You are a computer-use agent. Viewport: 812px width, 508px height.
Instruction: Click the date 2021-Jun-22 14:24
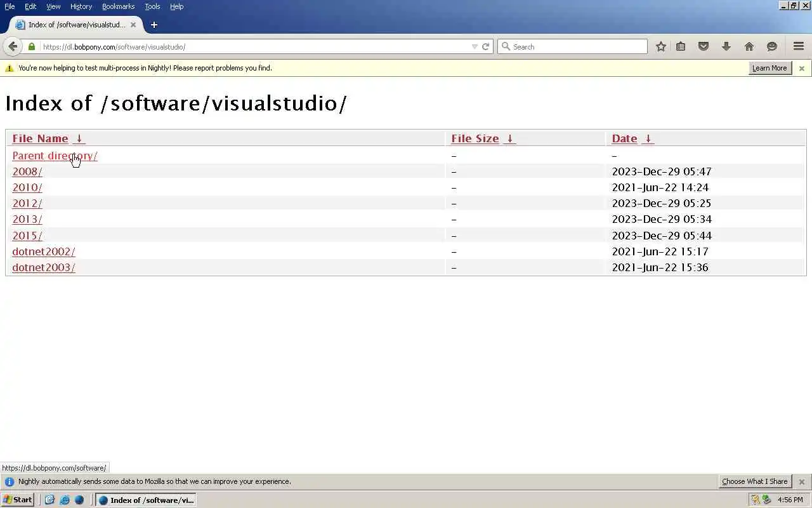coord(660,187)
